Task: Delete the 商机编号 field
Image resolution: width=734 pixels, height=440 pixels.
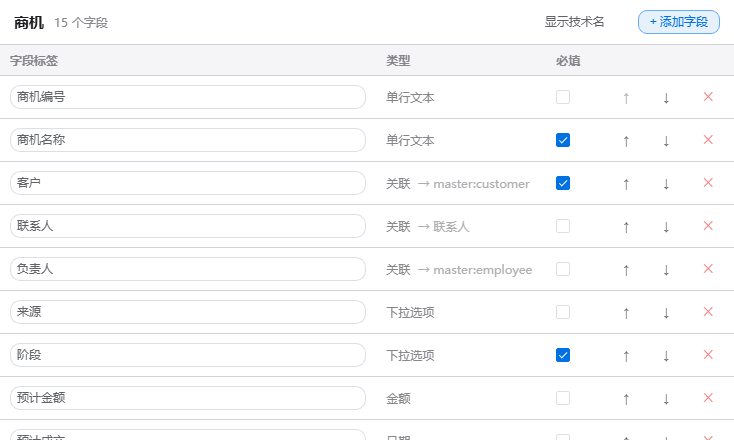Action: point(708,97)
